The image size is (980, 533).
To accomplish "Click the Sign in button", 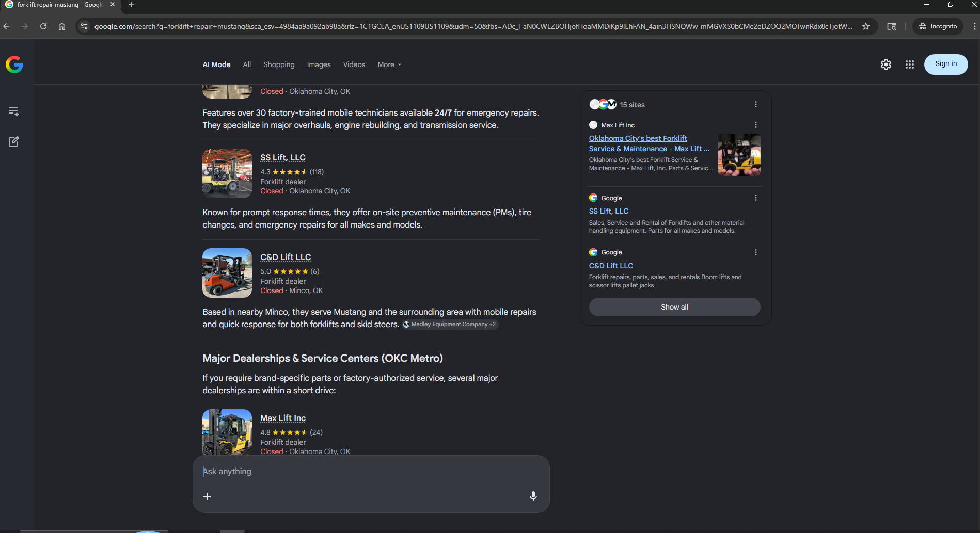I will click(x=946, y=64).
